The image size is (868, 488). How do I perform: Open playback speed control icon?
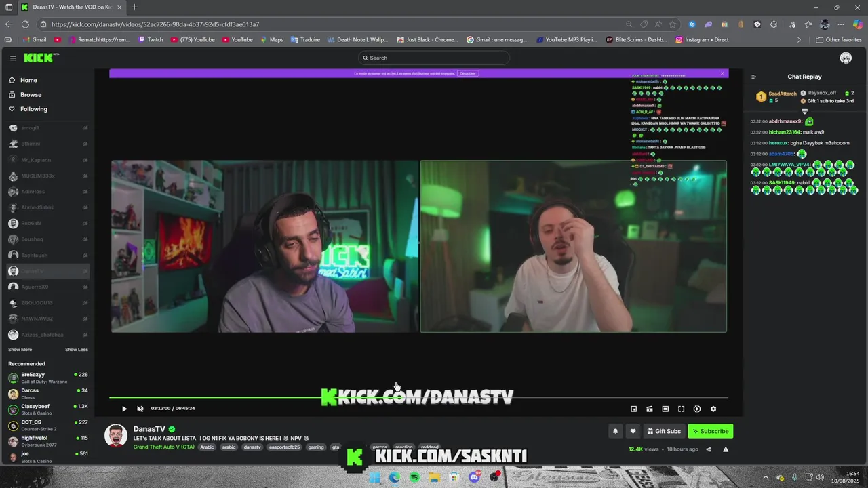pyautogui.click(x=697, y=409)
